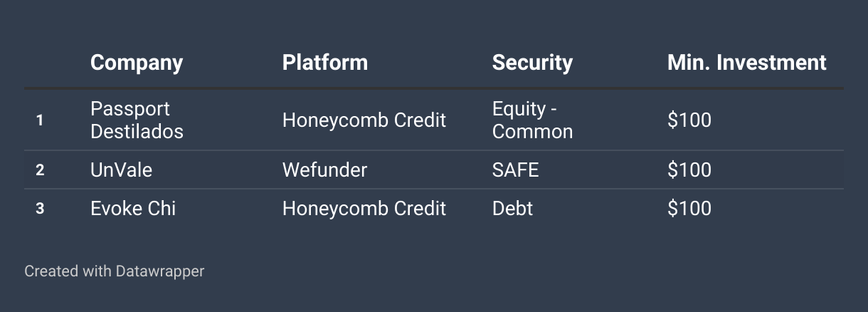This screenshot has height=312, width=868.
Task: Open the Created with Datawrapper link
Action: pos(114,271)
